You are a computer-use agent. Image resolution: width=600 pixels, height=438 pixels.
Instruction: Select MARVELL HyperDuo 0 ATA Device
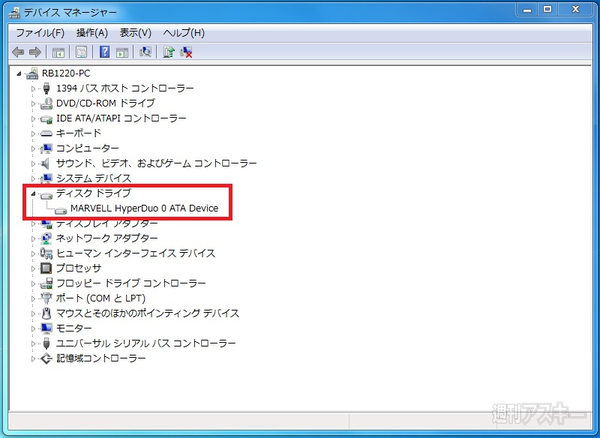[x=144, y=208]
